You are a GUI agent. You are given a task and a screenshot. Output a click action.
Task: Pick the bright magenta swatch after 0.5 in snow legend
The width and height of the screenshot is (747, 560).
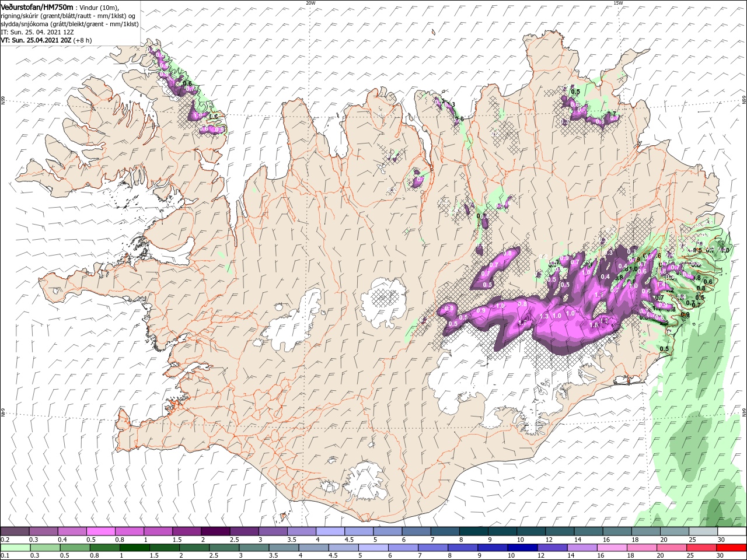[100, 531]
